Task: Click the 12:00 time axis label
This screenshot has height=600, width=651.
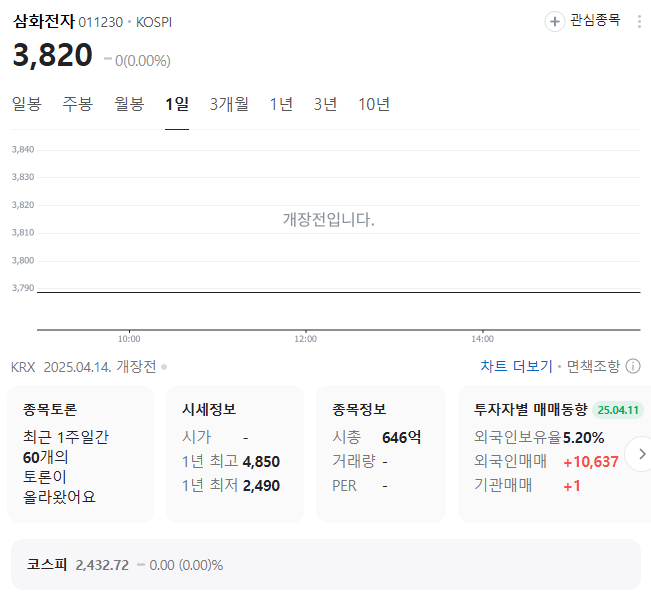Action: click(x=306, y=339)
